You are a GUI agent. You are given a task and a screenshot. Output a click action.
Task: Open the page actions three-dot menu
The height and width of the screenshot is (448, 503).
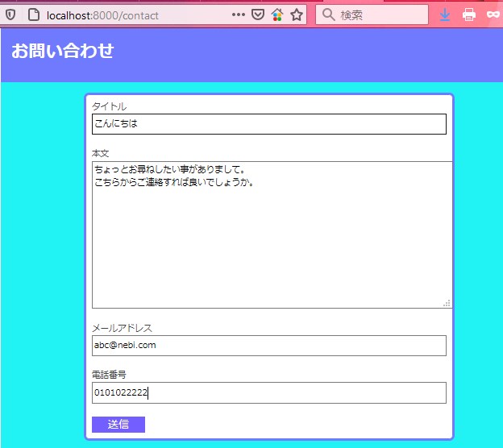pyautogui.click(x=239, y=15)
